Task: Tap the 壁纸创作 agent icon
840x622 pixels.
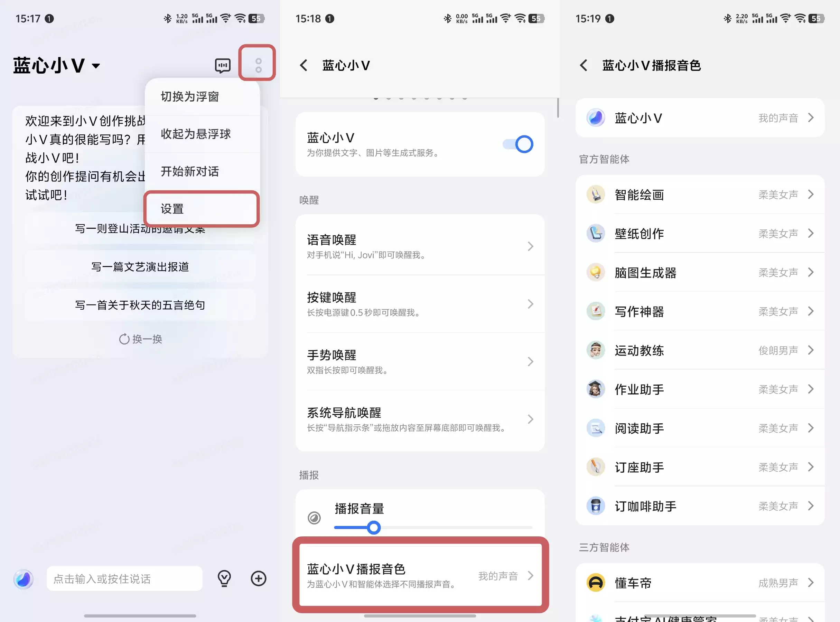Action: coord(596,234)
